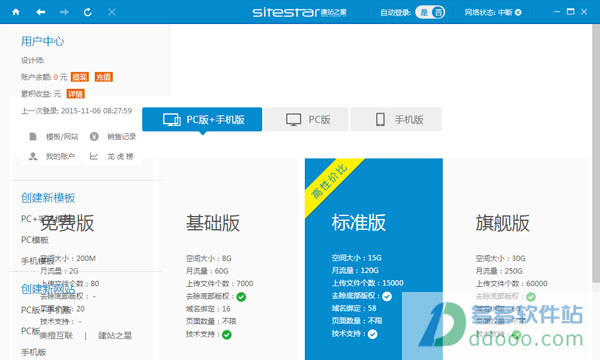Open 模板/网站 document icon
Viewport: 600px width, 360px height.
(x=33, y=137)
